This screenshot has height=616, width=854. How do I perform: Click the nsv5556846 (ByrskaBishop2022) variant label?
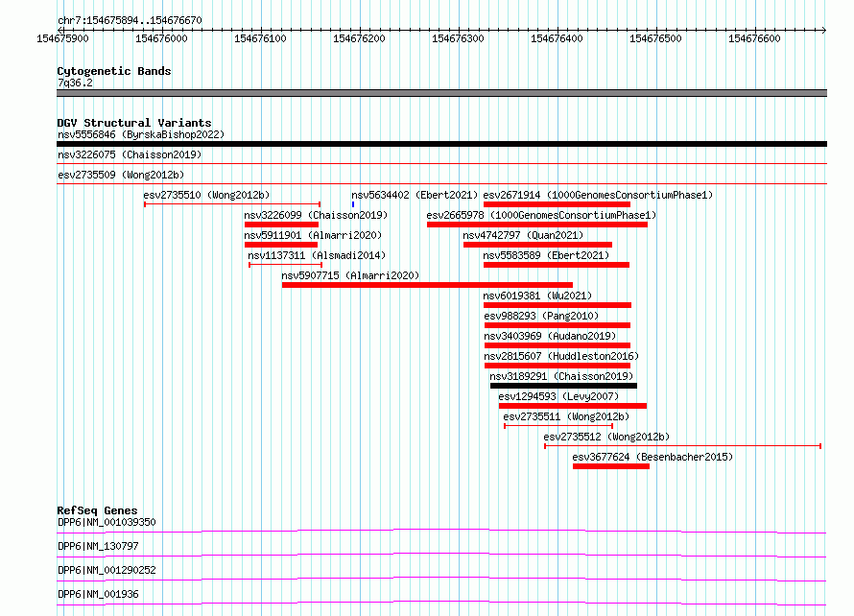point(141,134)
